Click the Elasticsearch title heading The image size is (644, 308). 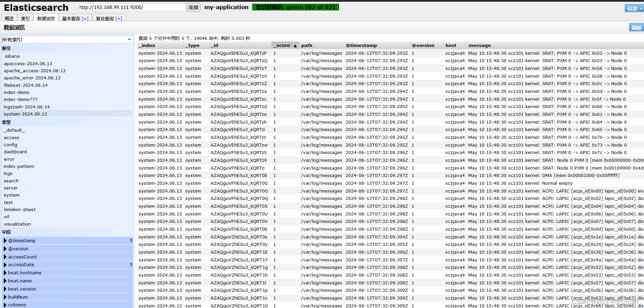(x=36, y=7)
